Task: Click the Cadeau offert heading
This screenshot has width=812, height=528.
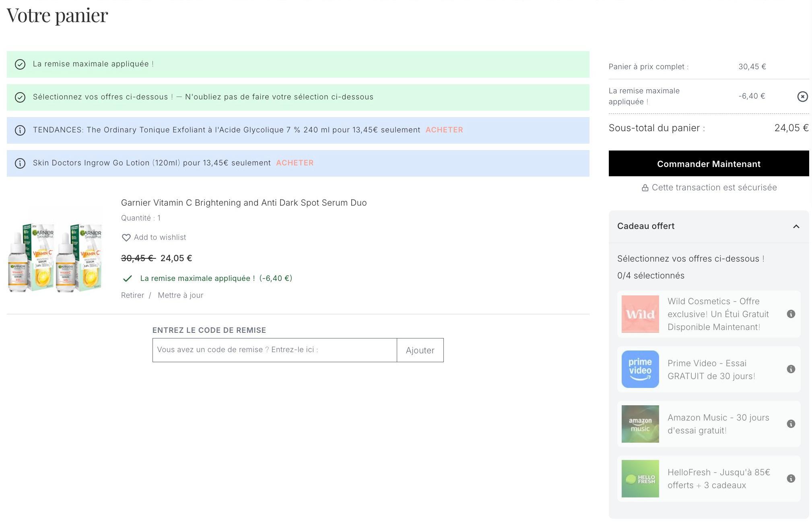Action: tap(646, 226)
